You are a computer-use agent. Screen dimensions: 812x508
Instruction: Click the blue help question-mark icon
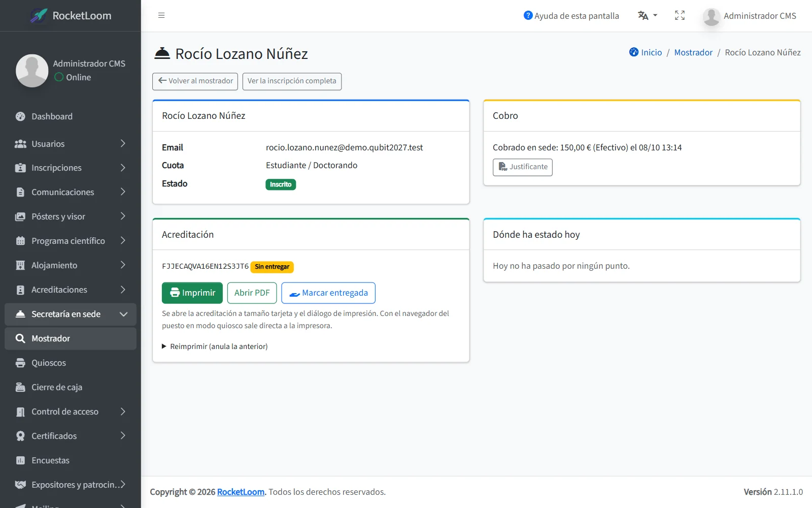[528, 15]
